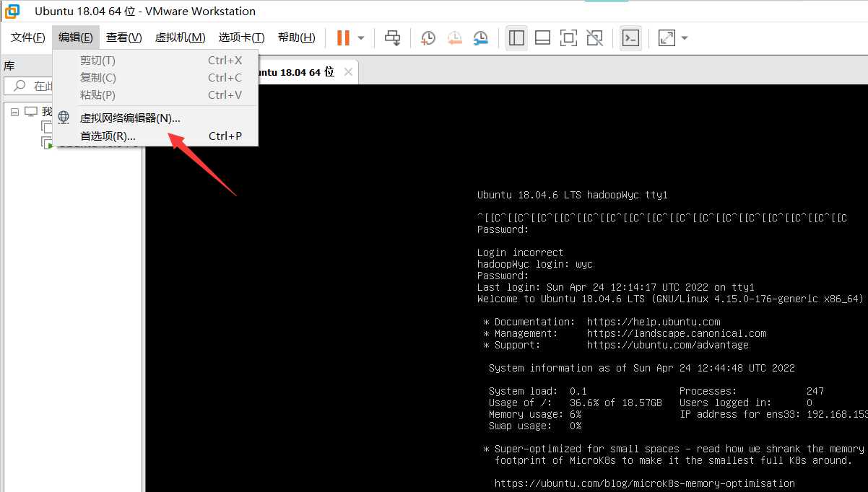
Task: Toggle the console view button
Action: click(630, 38)
